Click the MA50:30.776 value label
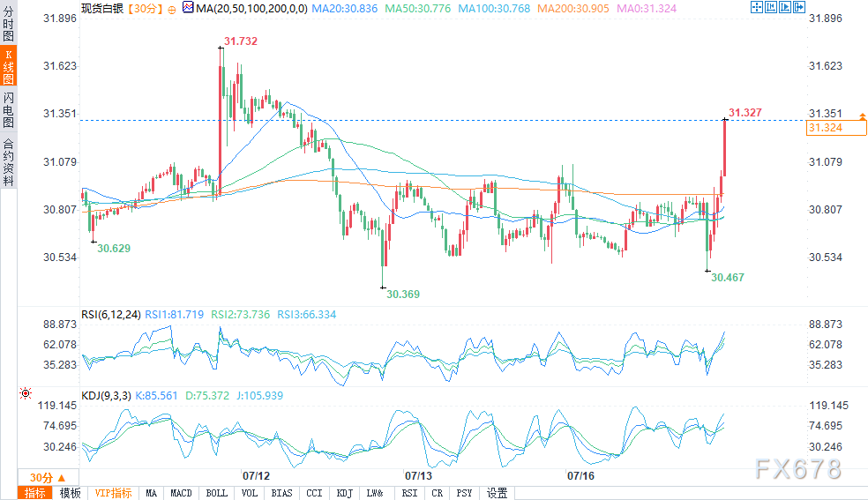The height and width of the screenshot is (500, 868). (418, 9)
